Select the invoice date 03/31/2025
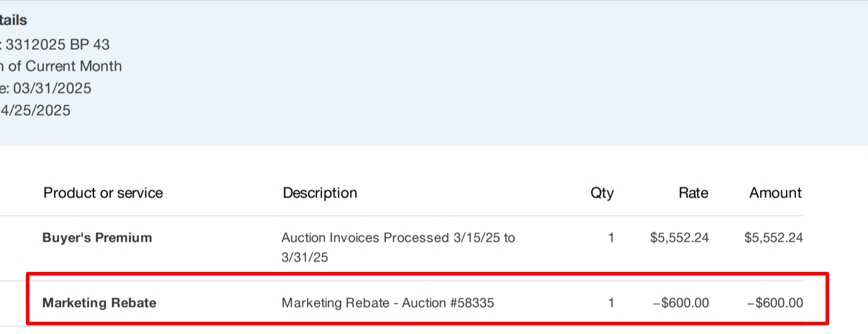 tap(52, 89)
